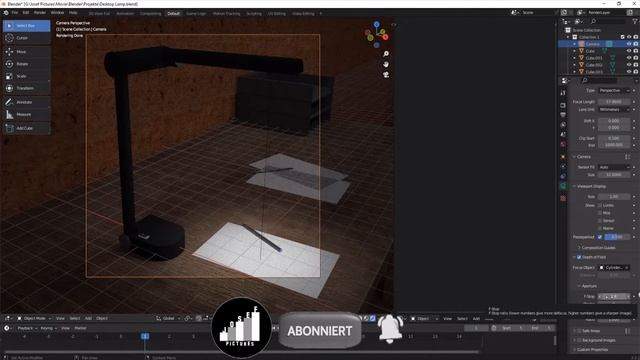This screenshot has width=640, height=360.
Task: Click the hand pan-view icon
Action: pyautogui.click(x=386, y=64)
